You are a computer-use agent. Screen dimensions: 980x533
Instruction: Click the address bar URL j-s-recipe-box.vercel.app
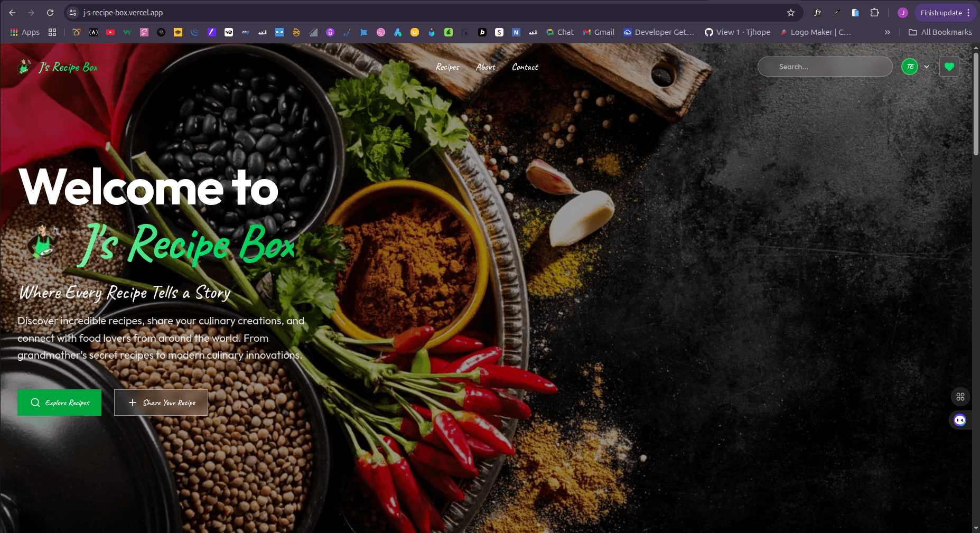(123, 13)
